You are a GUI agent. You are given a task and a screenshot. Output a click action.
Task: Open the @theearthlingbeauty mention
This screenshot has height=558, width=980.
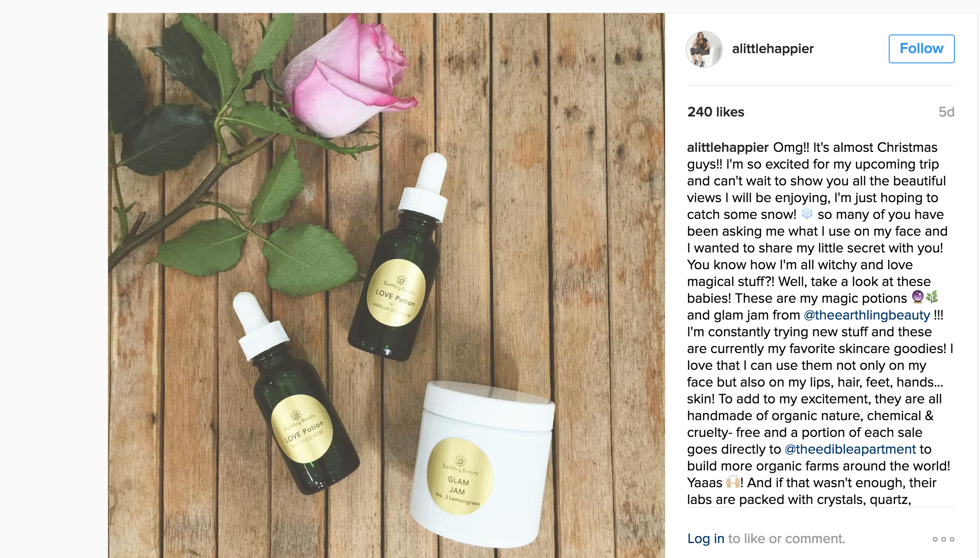pos(867,315)
